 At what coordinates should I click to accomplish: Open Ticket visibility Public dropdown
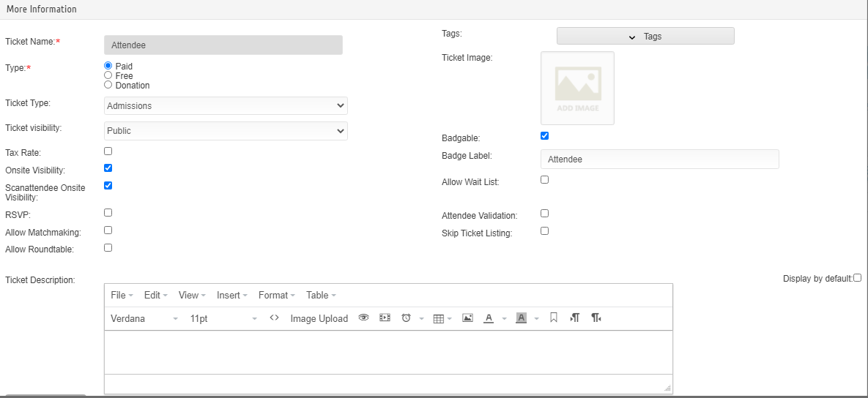pyautogui.click(x=226, y=131)
